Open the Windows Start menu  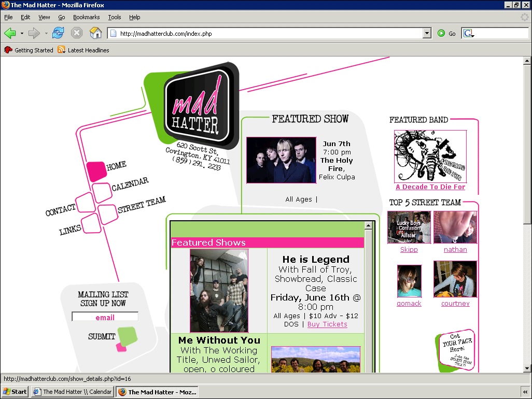click(x=15, y=392)
